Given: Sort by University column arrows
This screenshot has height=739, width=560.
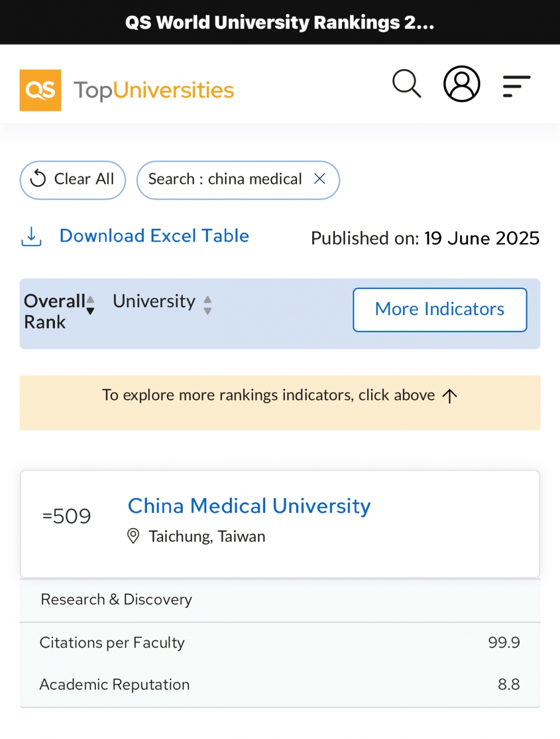Looking at the screenshot, I should (x=207, y=306).
